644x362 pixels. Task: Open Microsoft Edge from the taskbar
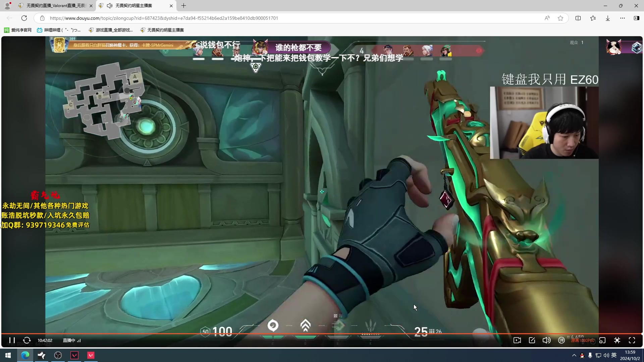tap(25, 355)
